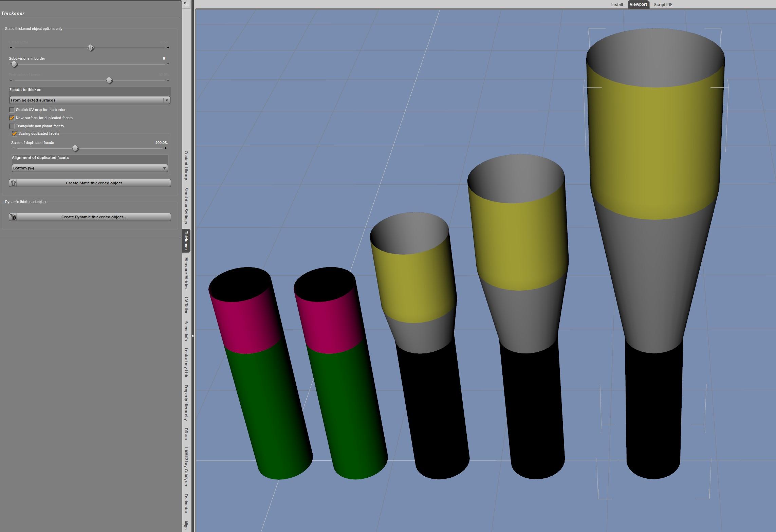Click plus on Scale of duplicated facets
776x532 pixels.
(x=166, y=148)
